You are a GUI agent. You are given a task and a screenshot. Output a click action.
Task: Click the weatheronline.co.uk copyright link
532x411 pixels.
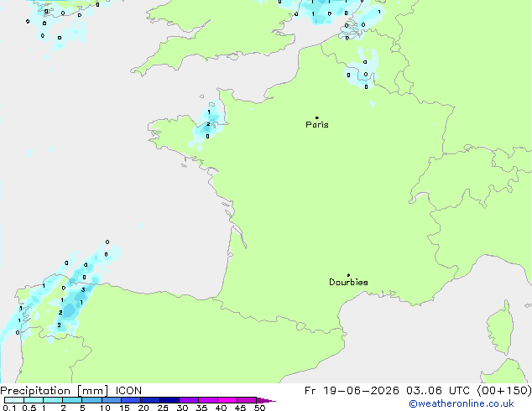pyautogui.click(x=462, y=404)
